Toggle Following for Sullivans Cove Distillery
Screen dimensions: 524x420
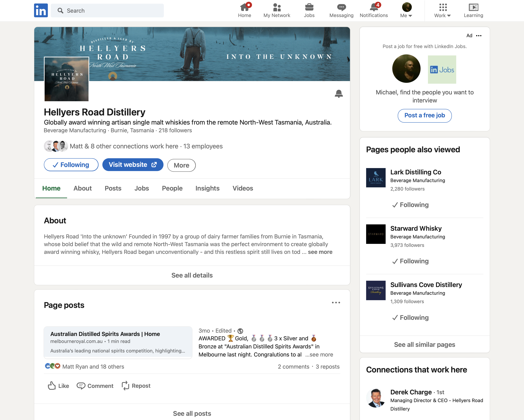411,318
